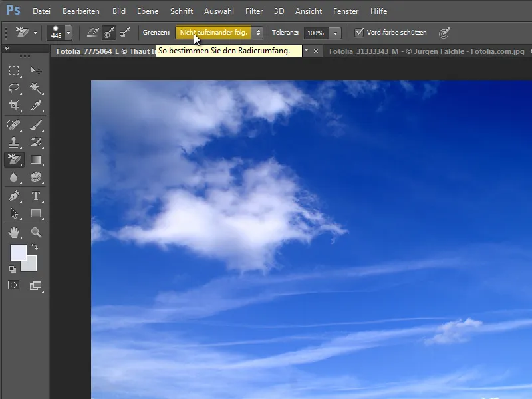The width and height of the screenshot is (532, 399).
Task: Open the Hilfe menu
Action: pyautogui.click(x=378, y=11)
